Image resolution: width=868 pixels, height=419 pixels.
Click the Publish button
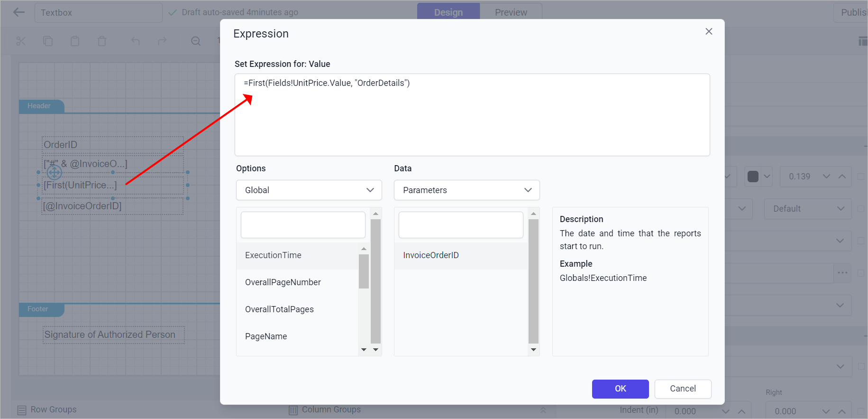(852, 13)
